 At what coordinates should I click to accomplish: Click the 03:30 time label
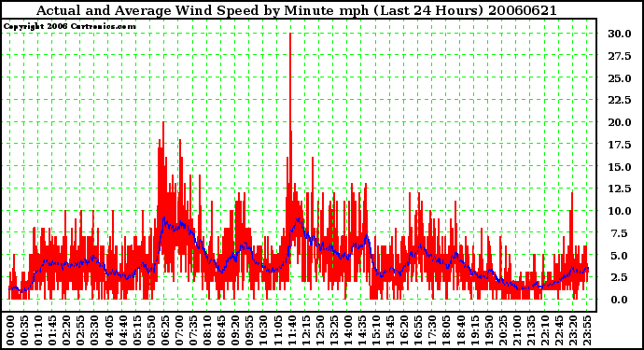click(94, 330)
